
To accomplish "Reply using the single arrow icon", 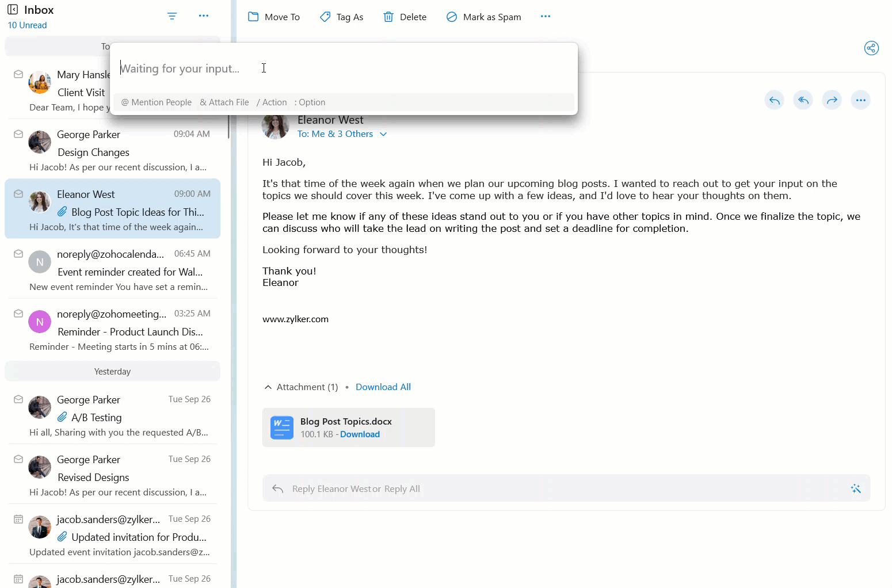I will point(775,100).
